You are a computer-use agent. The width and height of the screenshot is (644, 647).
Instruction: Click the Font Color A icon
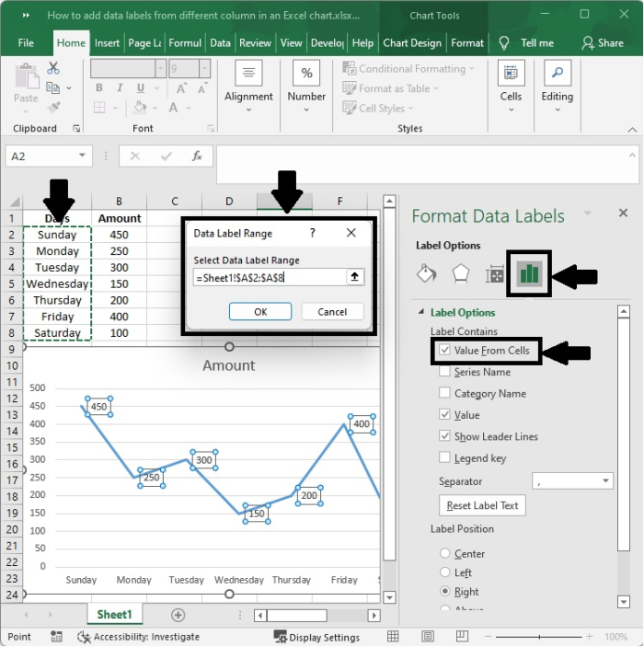click(x=173, y=108)
